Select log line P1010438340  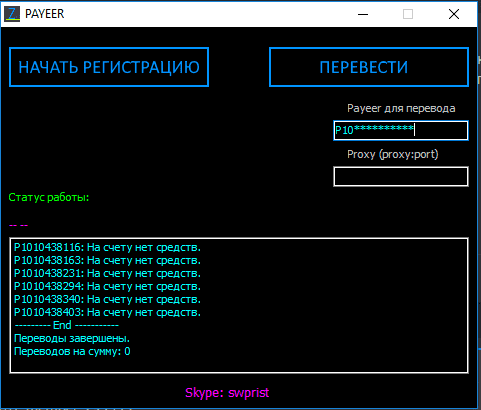[x=107, y=299]
